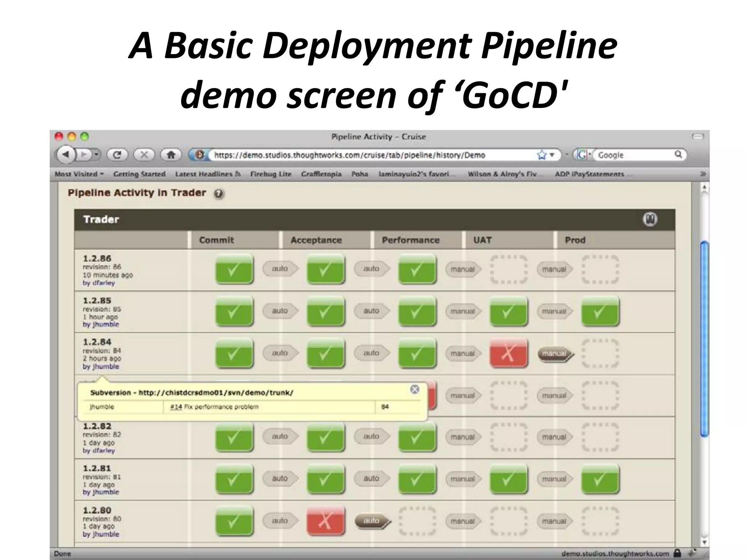Open the Latest Headlines feed bookmark
The image size is (747, 560).
point(208,174)
